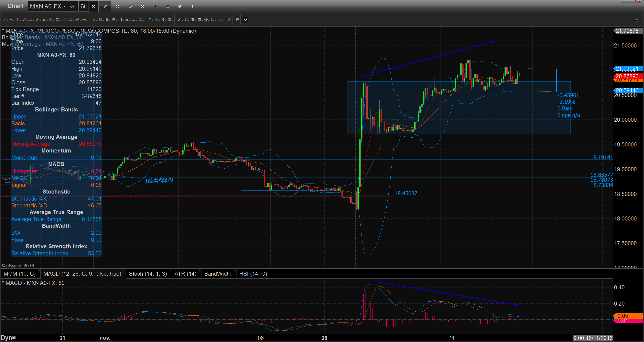Click the 18.45037 price line label
Image resolution: width=644 pixels, height=342 pixels.
pyautogui.click(x=406, y=194)
